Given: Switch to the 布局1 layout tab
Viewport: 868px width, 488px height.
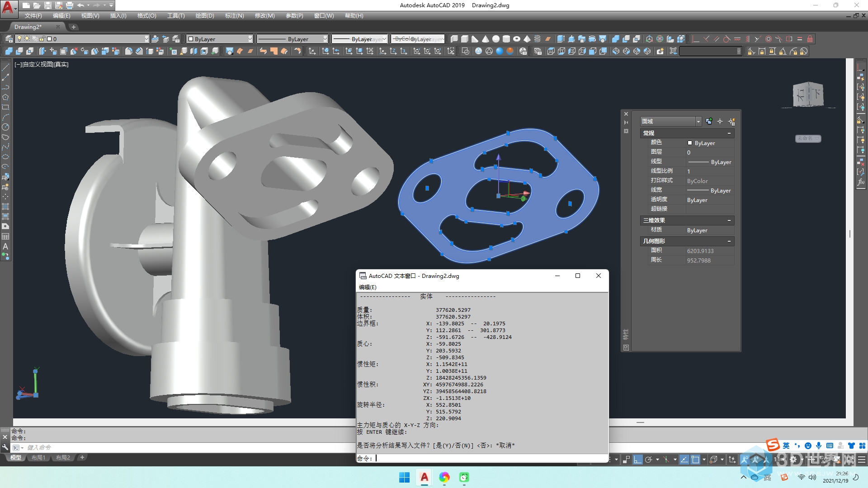Looking at the screenshot, I should point(38,457).
